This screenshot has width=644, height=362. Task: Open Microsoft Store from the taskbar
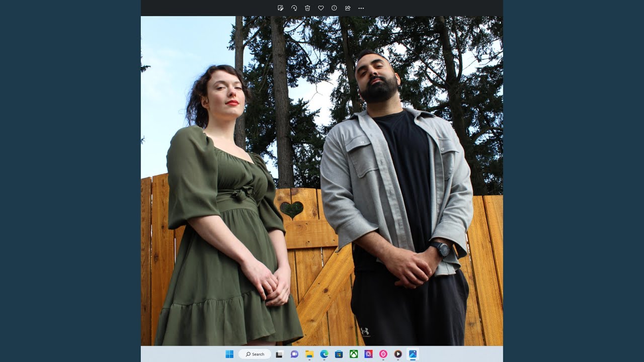point(339,354)
